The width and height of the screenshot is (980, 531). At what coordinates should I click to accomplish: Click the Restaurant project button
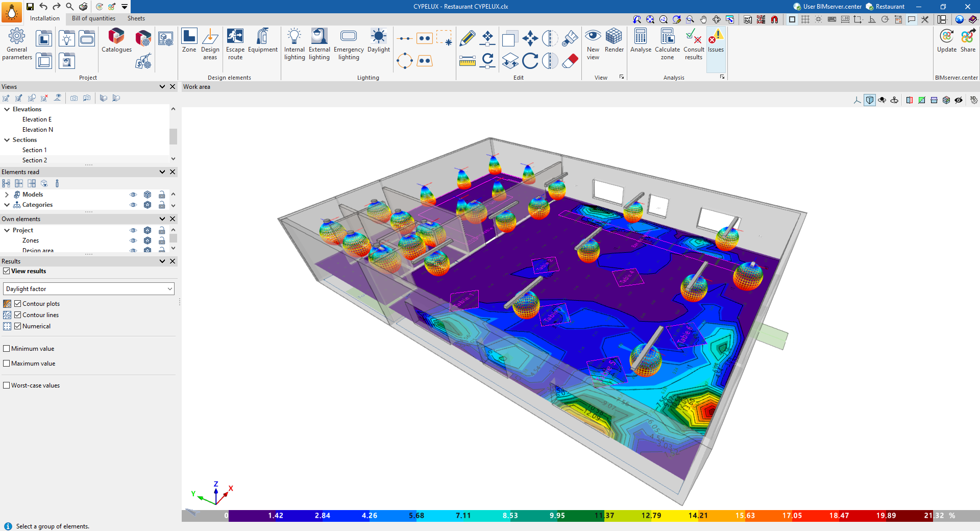point(885,7)
